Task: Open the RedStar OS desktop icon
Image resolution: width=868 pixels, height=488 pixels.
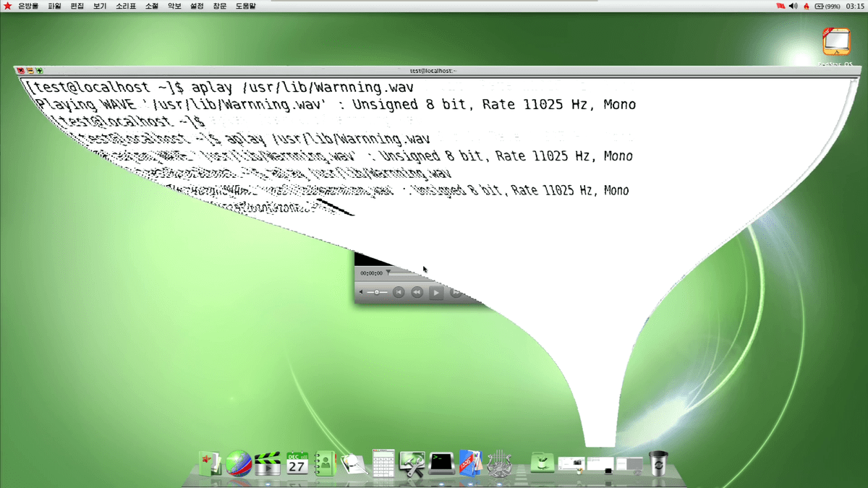Action: pyautogui.click(x=836, y=42)
